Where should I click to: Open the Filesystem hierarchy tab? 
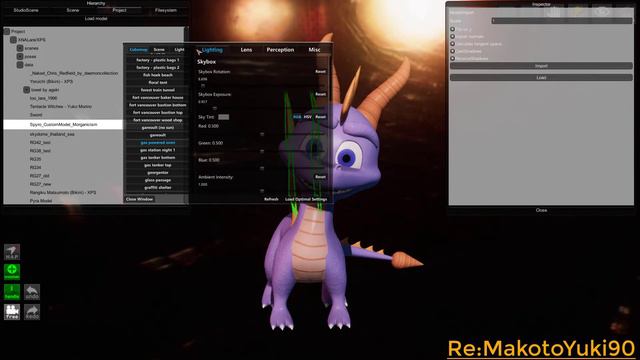point(166,10)
